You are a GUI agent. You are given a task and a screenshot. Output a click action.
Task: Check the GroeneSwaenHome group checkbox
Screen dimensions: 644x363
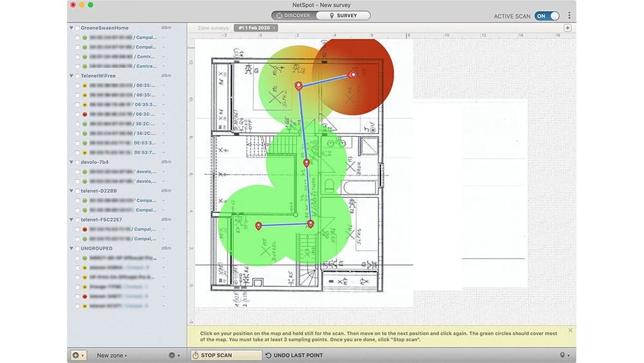click(x=77, y=28)
